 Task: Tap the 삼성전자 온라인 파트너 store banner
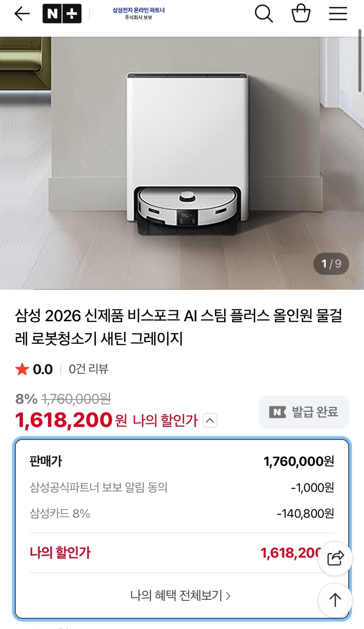139,13
